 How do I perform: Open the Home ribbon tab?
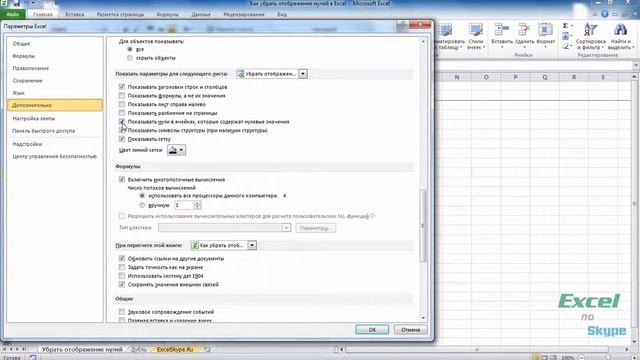pyautogui.click(x=43, y=14)
